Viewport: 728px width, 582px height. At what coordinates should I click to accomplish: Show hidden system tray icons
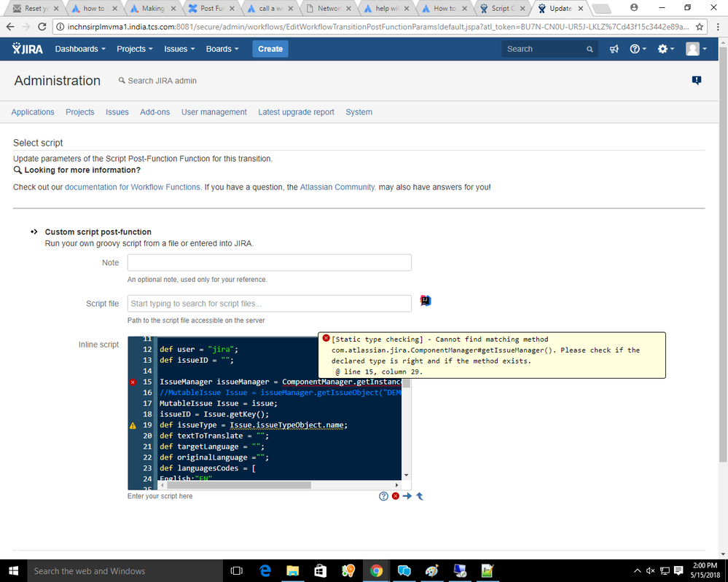[638, 571]
